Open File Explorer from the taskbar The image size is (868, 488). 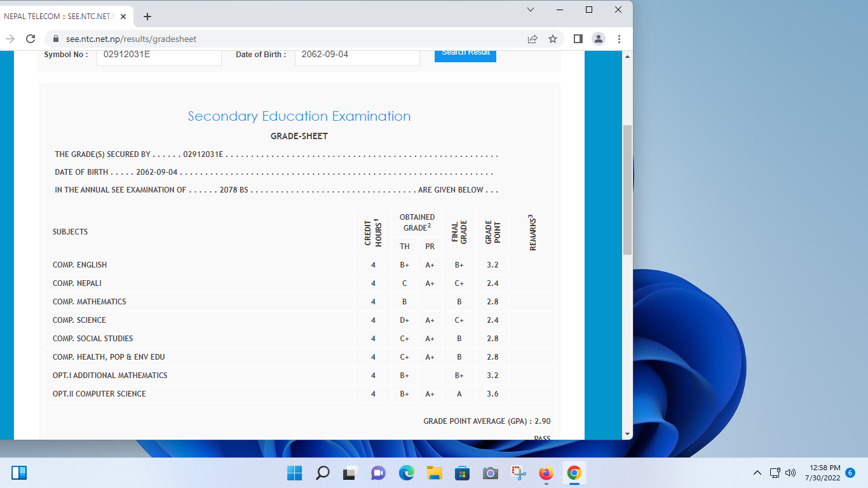tap(434, 473)
